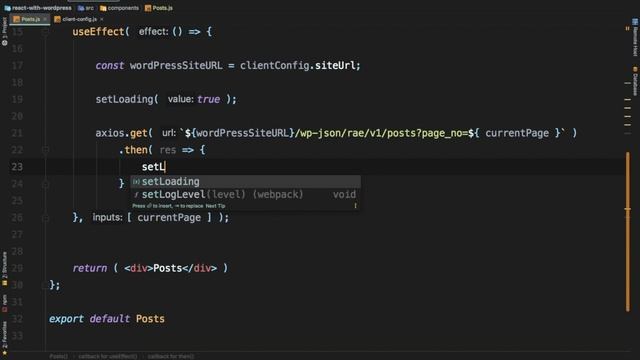This screenshot has height=360, width=640.
Task: Open the Favorites tool window
Action: (4, 338)
